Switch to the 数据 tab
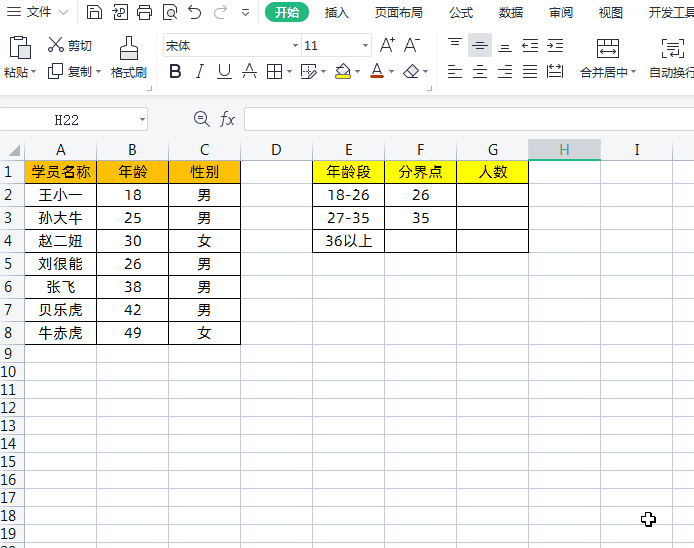Screen dimensions: 694x548 tap(511, 12)
